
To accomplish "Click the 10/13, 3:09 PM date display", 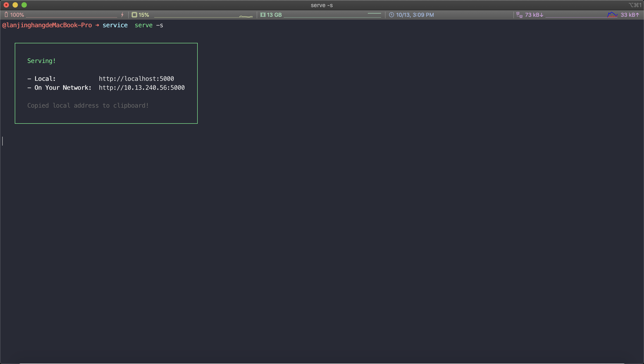I will [415, 15].
